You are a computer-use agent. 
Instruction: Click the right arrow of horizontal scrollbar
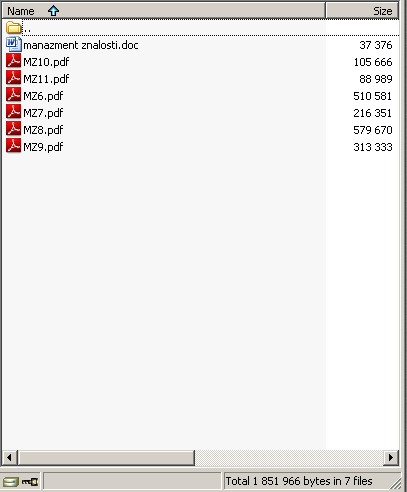coord(391,457)
